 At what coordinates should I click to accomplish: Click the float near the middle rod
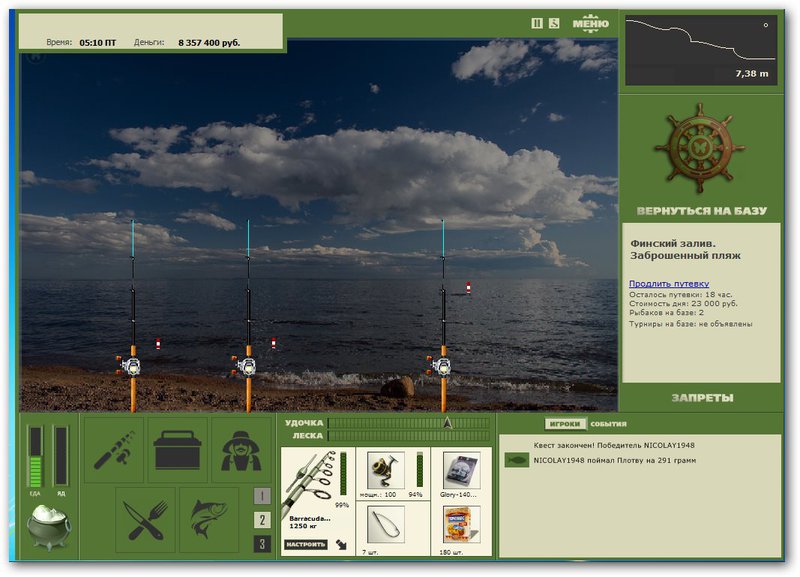tap(273, 343)
